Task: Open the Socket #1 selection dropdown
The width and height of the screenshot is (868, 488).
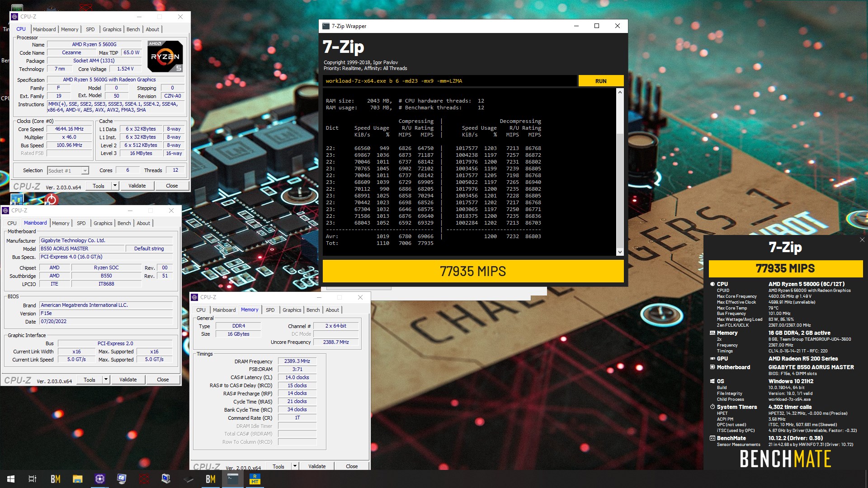Action: click(x=85, y=171)
